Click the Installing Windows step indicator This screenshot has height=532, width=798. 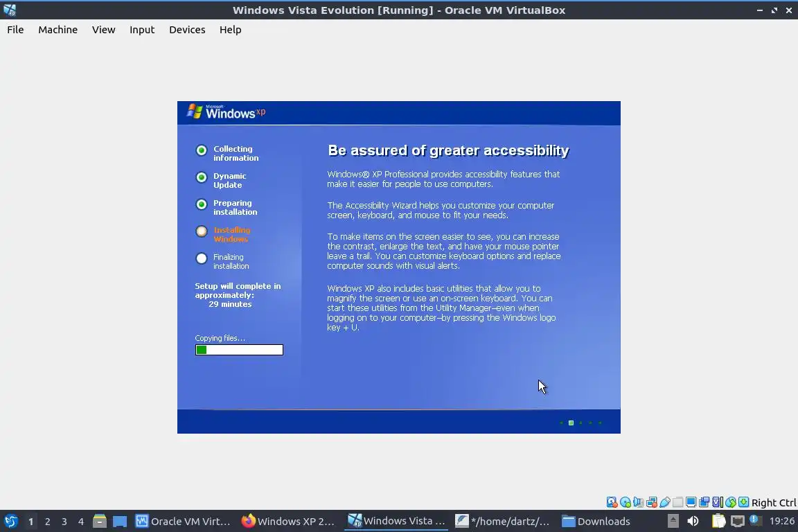tap(202, 231)
